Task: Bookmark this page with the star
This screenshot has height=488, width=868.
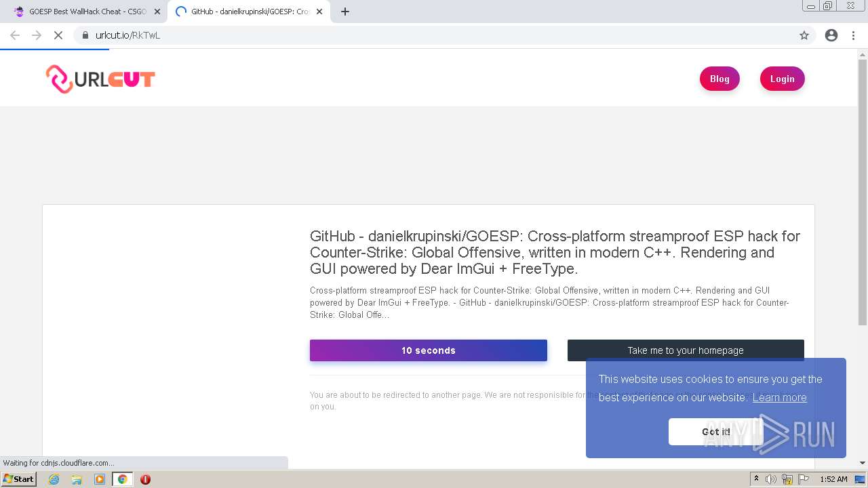Action: tap(804, 35)
